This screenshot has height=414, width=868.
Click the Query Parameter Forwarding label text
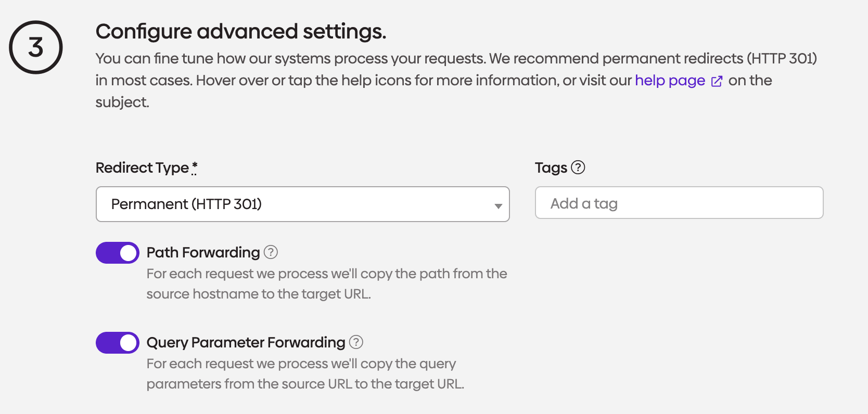[246, 342]
